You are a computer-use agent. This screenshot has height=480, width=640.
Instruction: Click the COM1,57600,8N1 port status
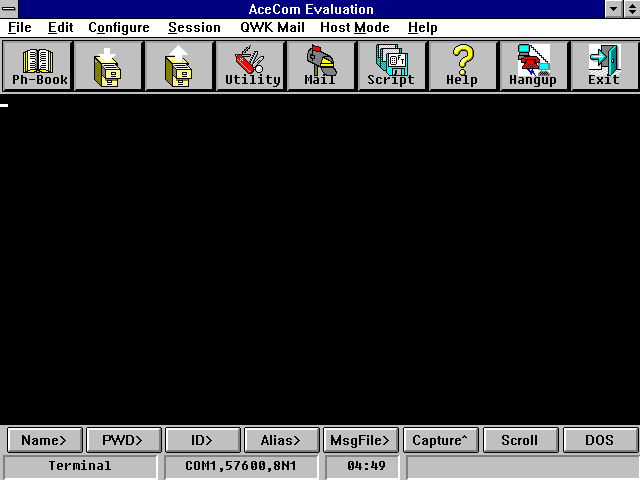(x=241, y=466)
